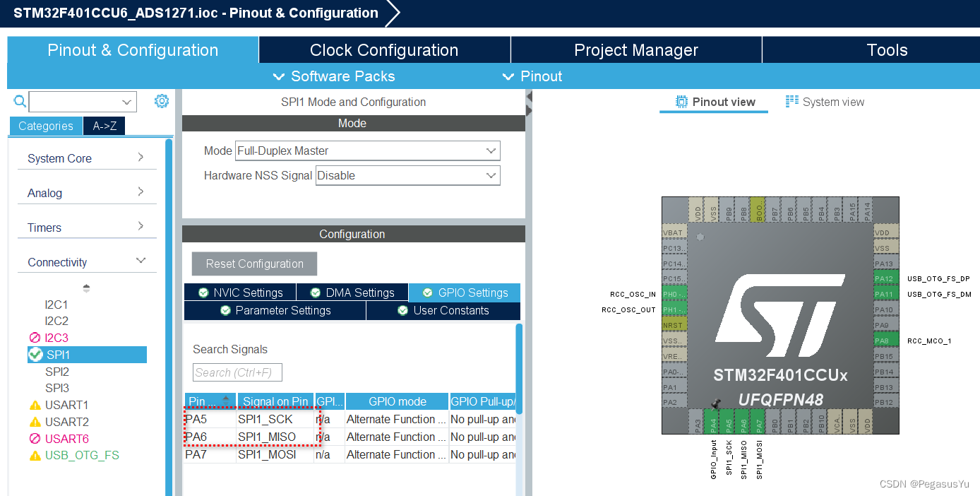The height and width of the screenshot is (496, 980).
Task: Open the User Constants tab
Action: (443, 310)
